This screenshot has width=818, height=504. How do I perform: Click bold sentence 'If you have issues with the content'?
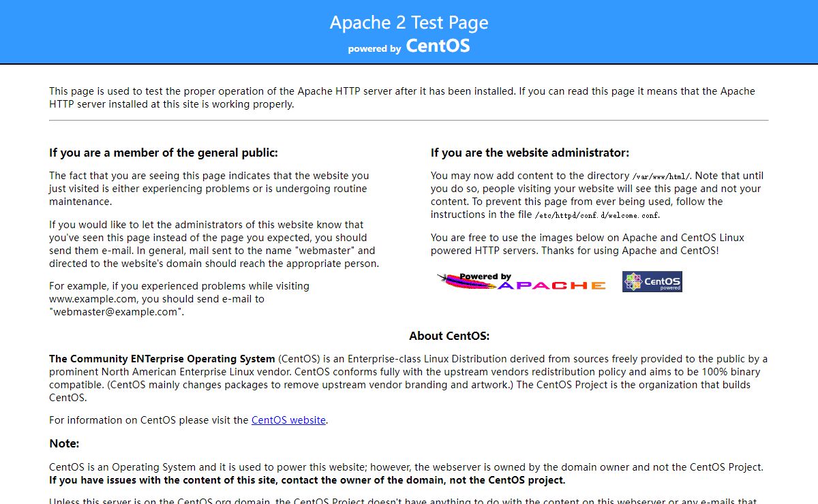pyautogui.click(x=307, y=480)
